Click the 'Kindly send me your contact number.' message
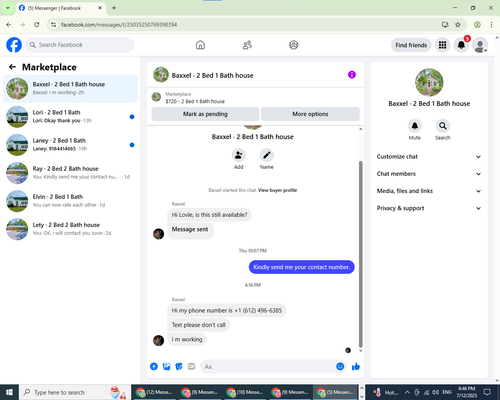 tap(301, 267)
